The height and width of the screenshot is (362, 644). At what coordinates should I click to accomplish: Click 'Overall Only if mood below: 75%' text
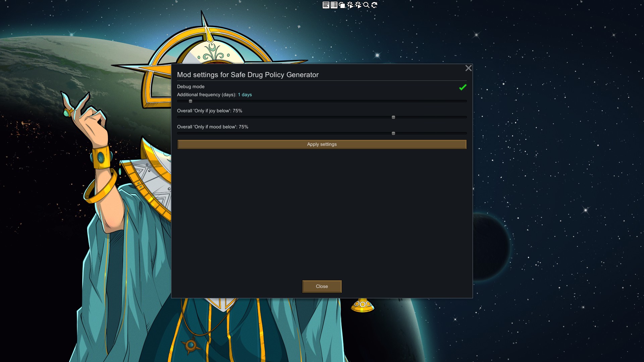[213, 127]
